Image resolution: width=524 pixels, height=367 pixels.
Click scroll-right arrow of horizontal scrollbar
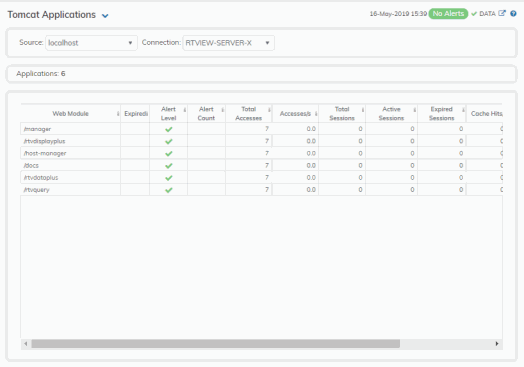[x=497, y=344]
